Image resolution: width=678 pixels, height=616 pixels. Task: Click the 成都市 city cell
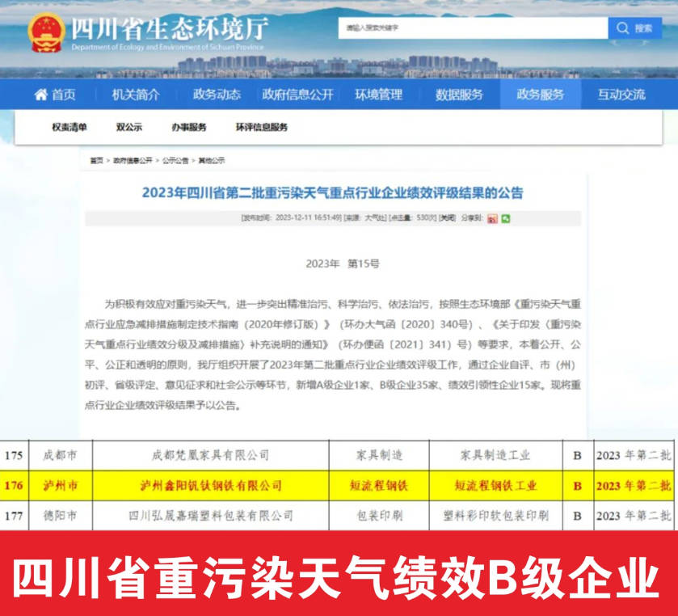pyautogui.click(x=60, y=455)
